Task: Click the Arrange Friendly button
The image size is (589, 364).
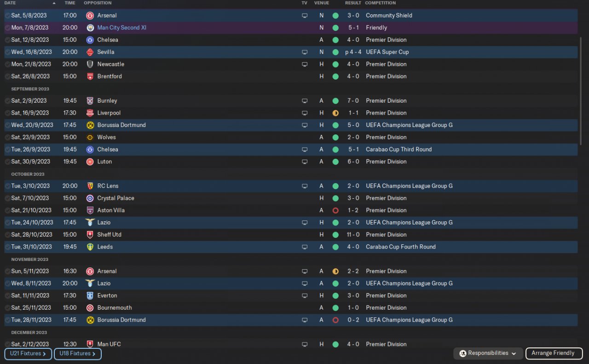Action: [554, 353]
